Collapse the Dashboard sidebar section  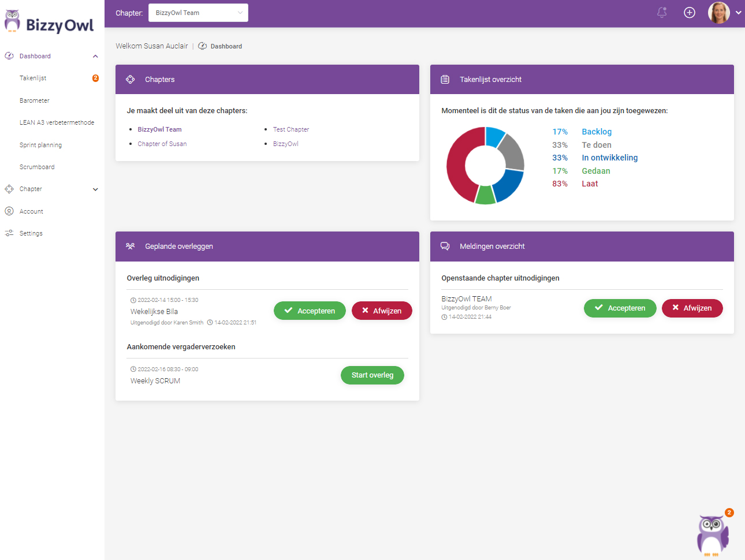coord(95,56)
